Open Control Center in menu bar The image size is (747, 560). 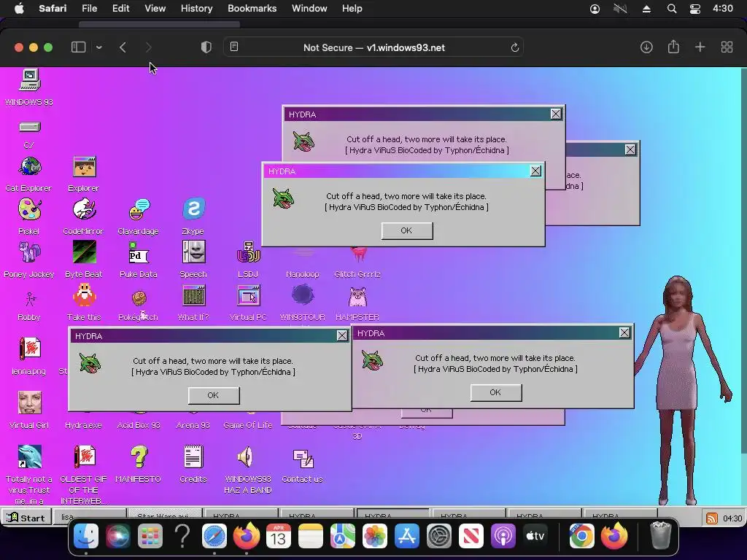694,9
